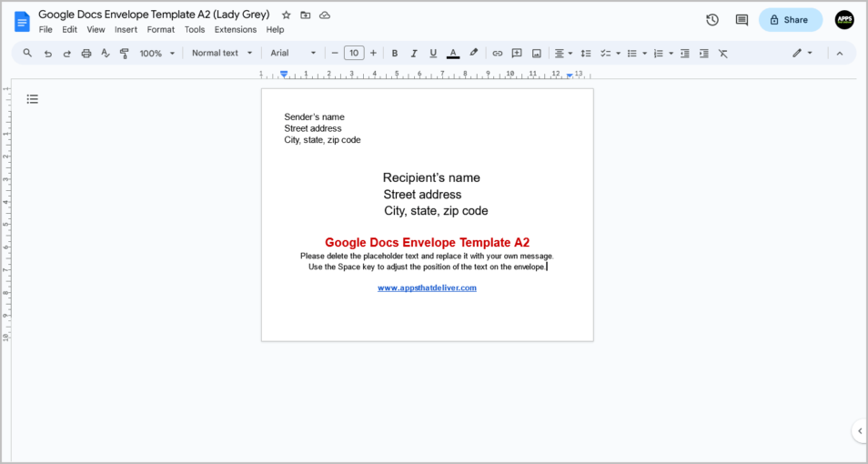Open version history clock icon
This screenshot has height=464, width=868.
tap(712, 20)
